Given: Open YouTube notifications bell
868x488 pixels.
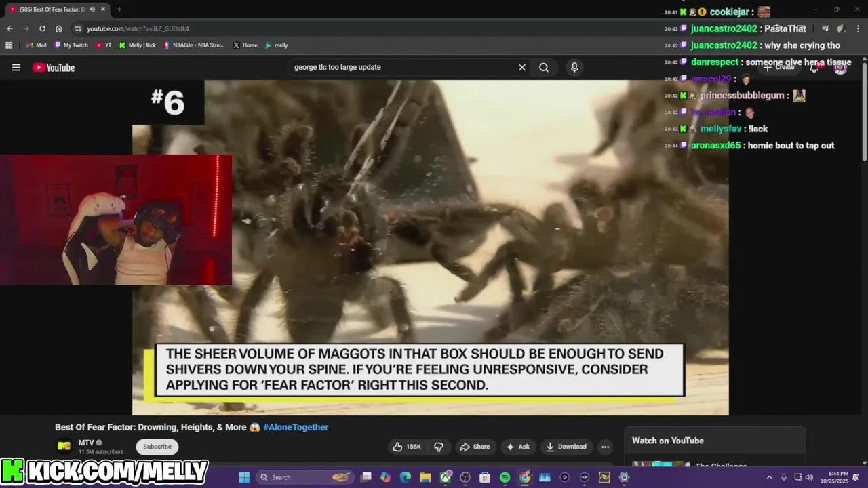Looking at the screenshot, I should [x=814, y=67].
